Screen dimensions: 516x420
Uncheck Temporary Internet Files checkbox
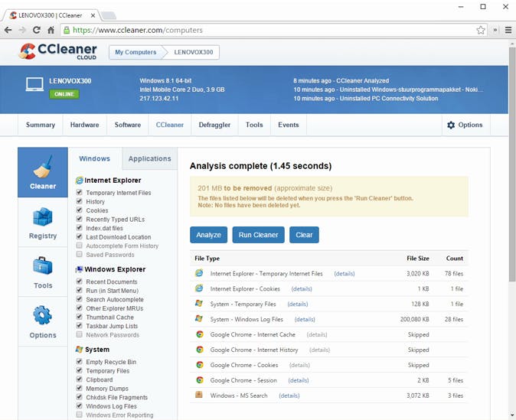point(80,193)
